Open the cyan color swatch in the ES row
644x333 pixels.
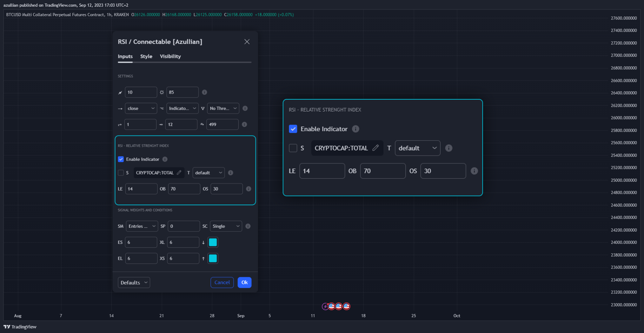click(x=213, y=242)
